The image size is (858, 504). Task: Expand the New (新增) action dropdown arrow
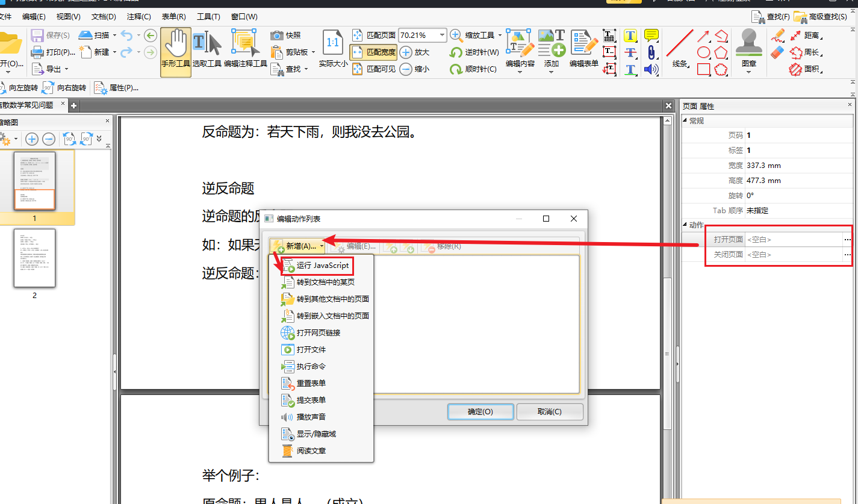[x=322, y=246]
